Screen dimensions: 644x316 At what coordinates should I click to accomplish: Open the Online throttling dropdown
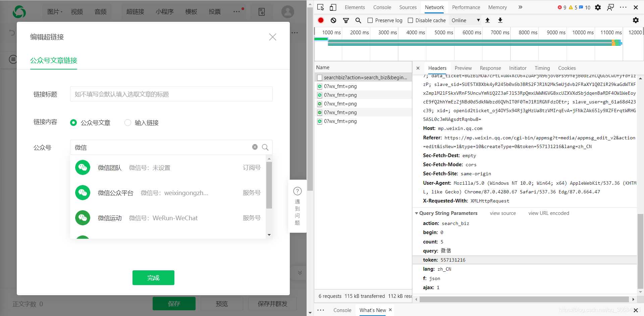pos(466,20)
